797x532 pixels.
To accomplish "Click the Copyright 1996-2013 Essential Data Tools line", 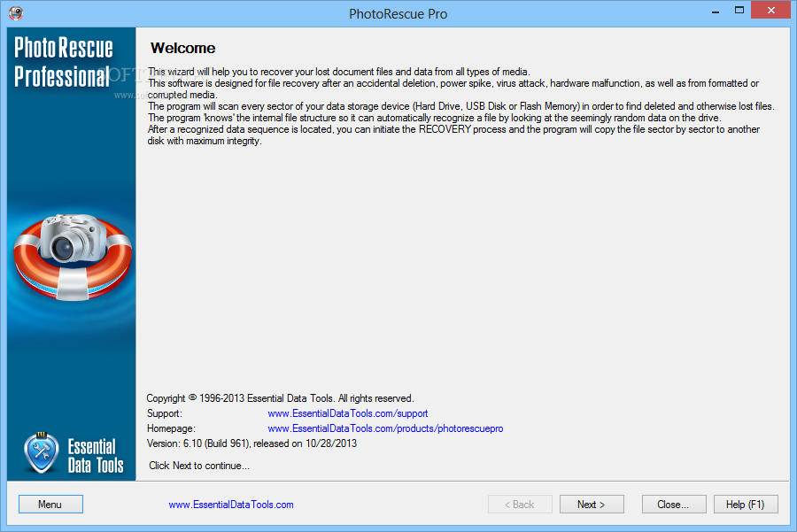I will coord(280,398).
